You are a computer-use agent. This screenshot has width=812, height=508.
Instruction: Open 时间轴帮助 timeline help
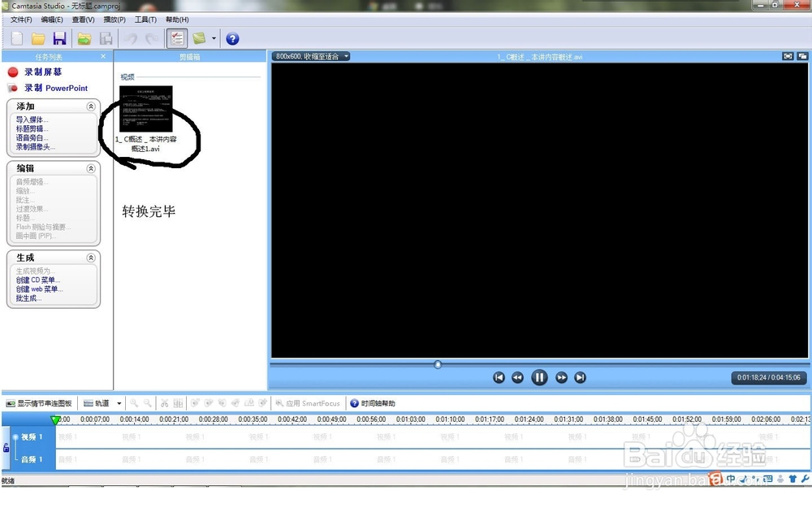(x=373, y=403)
